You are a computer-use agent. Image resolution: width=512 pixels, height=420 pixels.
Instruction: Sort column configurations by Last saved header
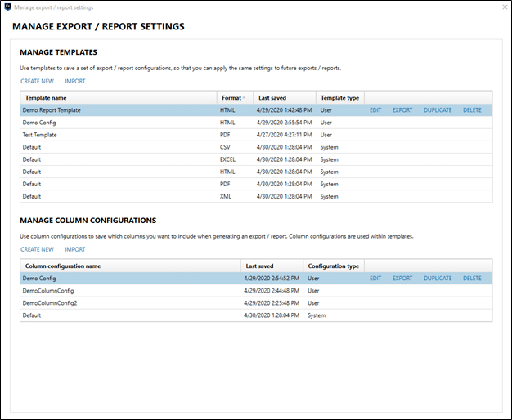pos(272,266)
